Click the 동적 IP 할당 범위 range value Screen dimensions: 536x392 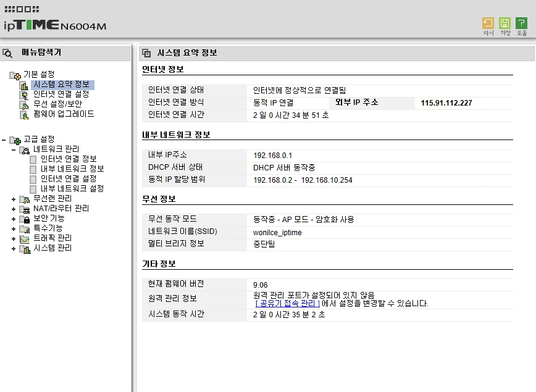[x=303, y=180]
